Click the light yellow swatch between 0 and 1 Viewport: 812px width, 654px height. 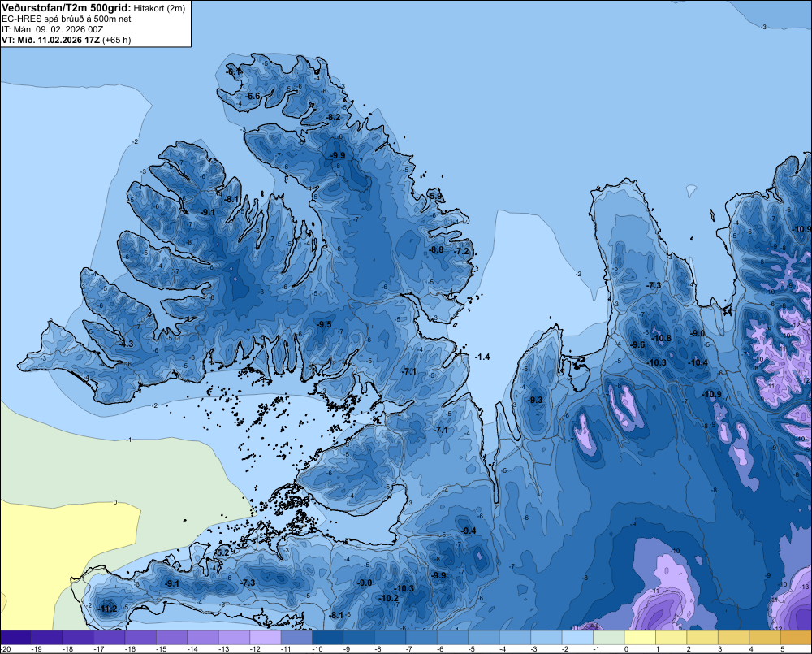coord(640,638)
